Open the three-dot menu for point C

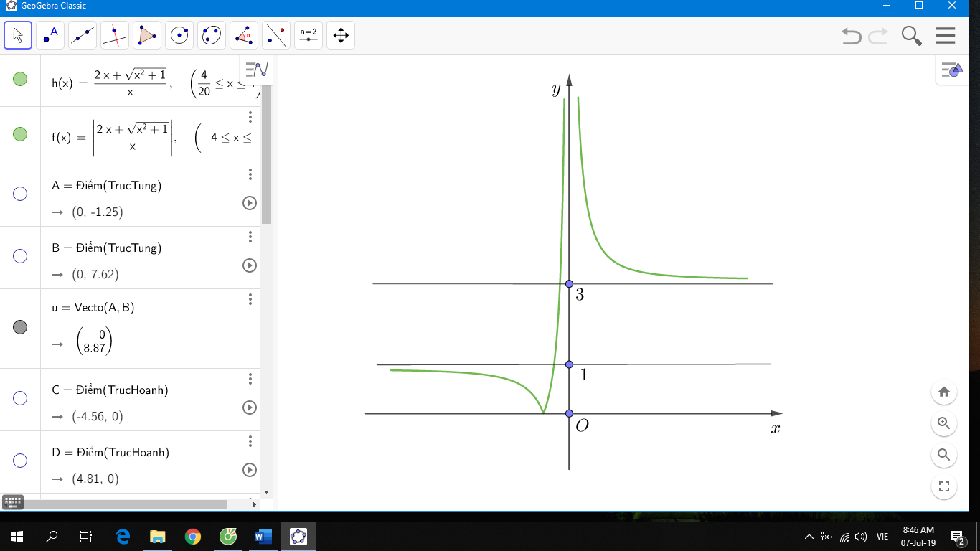pyautogui.click(x=250, y=379)
